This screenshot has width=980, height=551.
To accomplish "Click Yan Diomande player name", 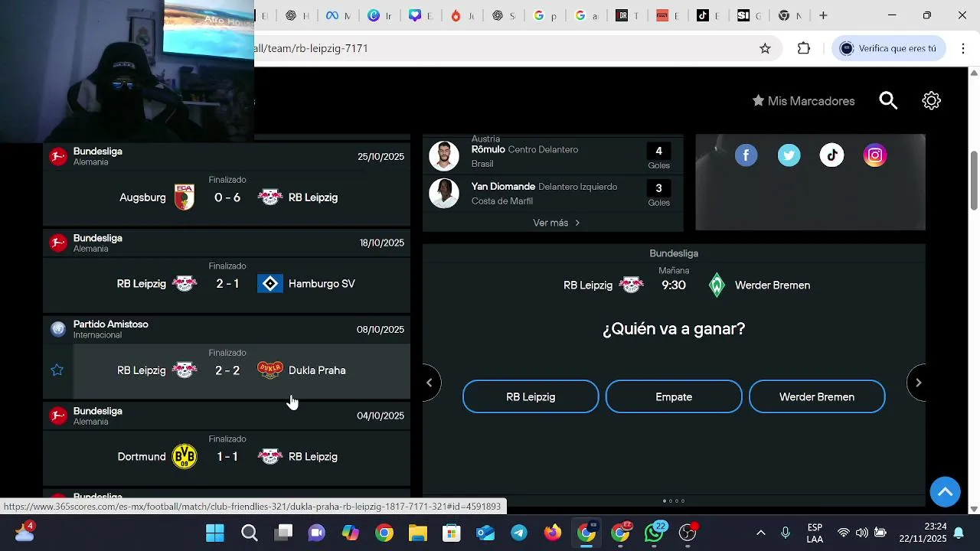I will click(503, 187).
